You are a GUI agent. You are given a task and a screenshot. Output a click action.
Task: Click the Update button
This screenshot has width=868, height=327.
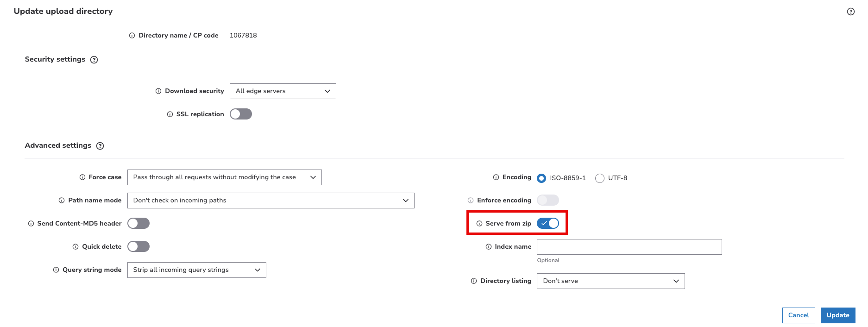[837, 315]
